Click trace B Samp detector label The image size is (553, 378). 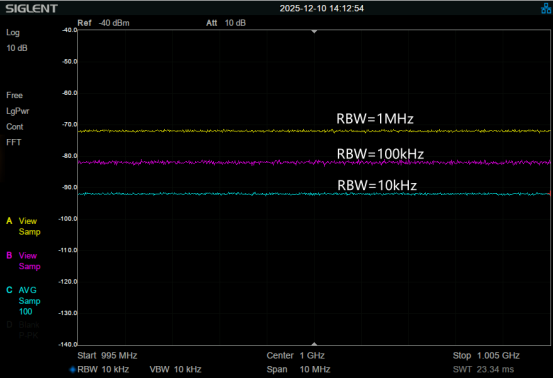pyautogui.click(x=30, y=267)
